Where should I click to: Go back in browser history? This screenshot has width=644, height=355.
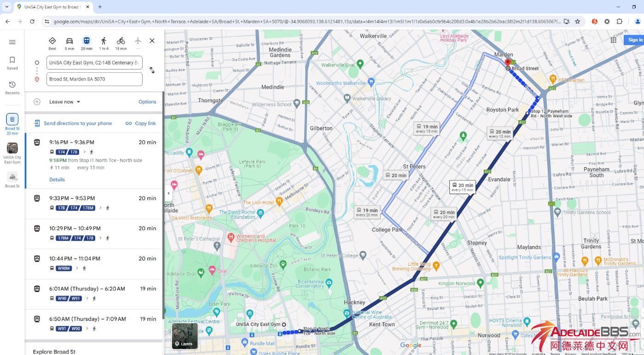tap(8, 21)
